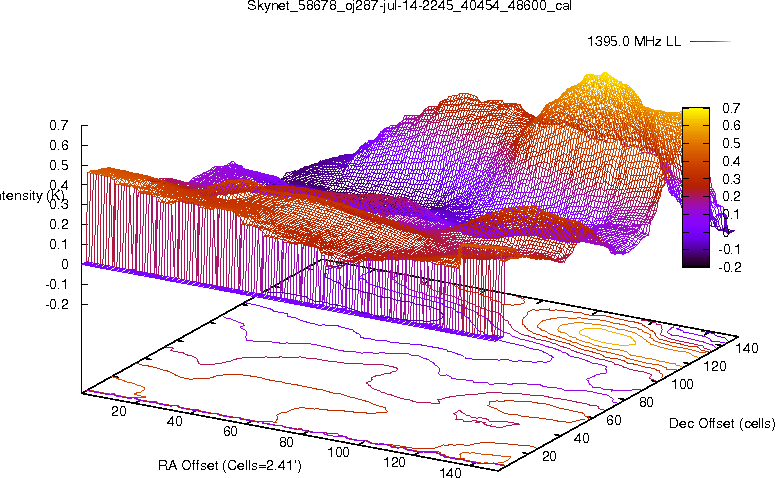The height and width of the screenshot is (478, 775).
Task: Click the plot title starting with Skynet_58678_oj287
Action: 409,6
